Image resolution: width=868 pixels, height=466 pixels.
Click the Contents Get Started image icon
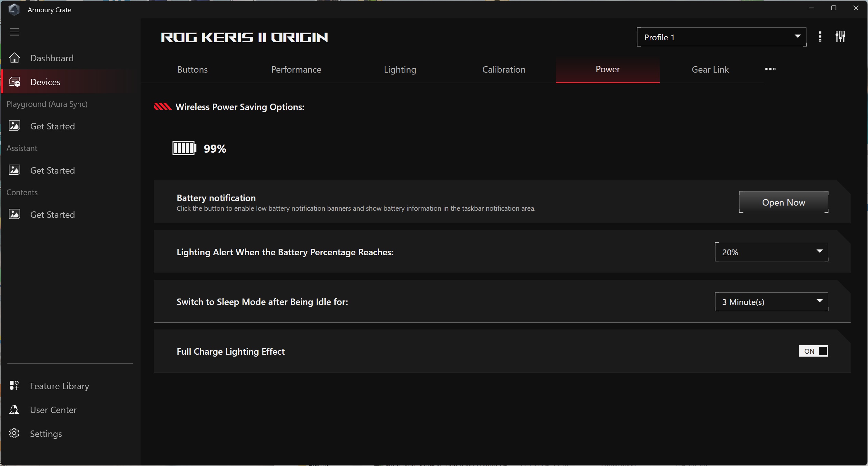click(x=15, y=214)
